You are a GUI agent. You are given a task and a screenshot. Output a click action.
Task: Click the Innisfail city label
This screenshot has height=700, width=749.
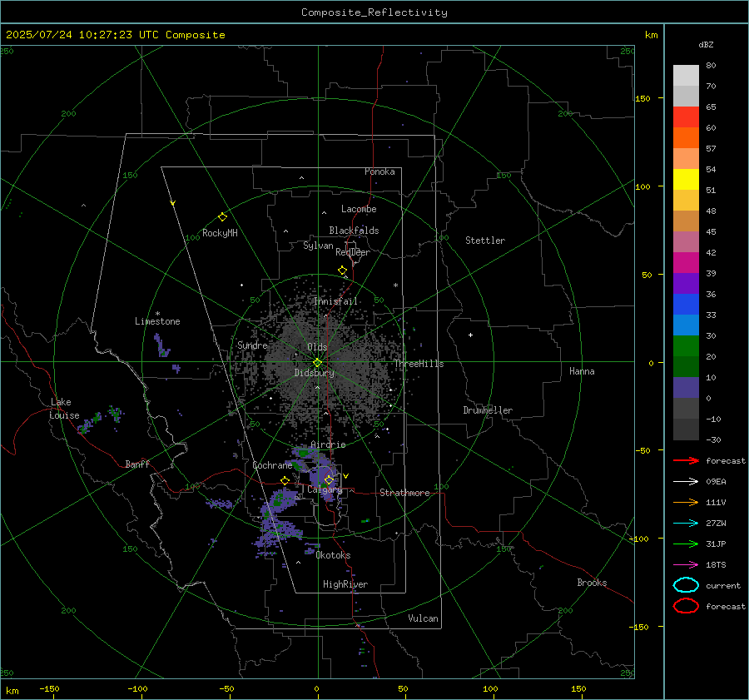(335, 301)
